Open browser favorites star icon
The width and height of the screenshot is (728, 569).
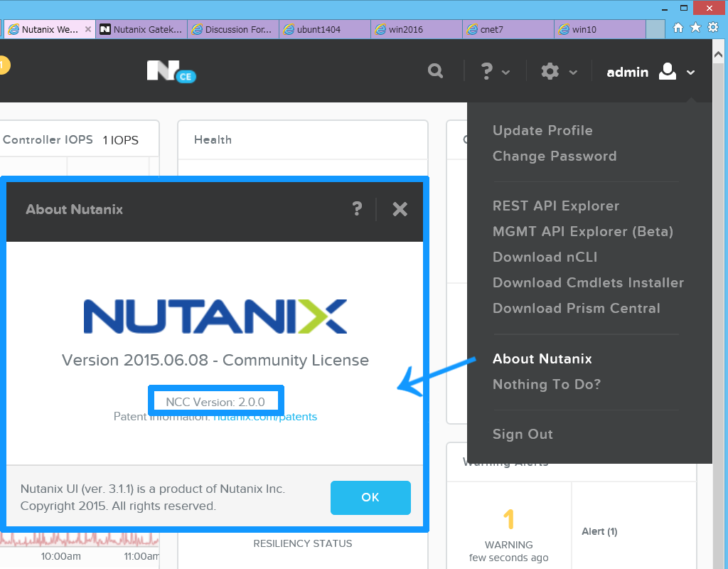pyautogui.click(x=695, y=27)
